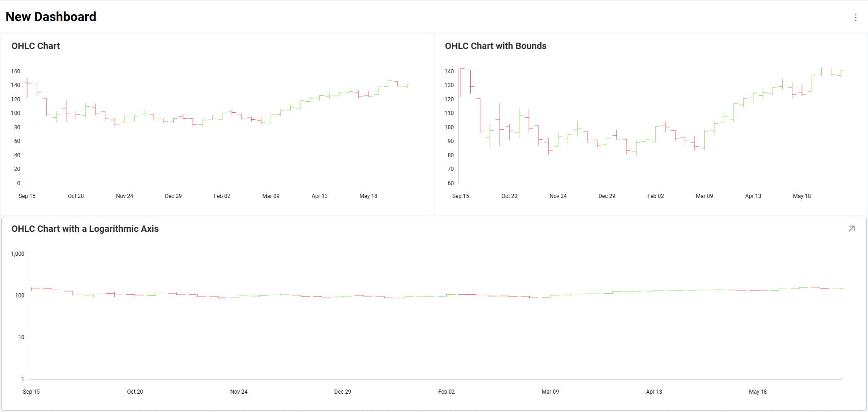
Task: Click the 160 y-axis label in OHLC Chart
Action: [x=16, y=71]
